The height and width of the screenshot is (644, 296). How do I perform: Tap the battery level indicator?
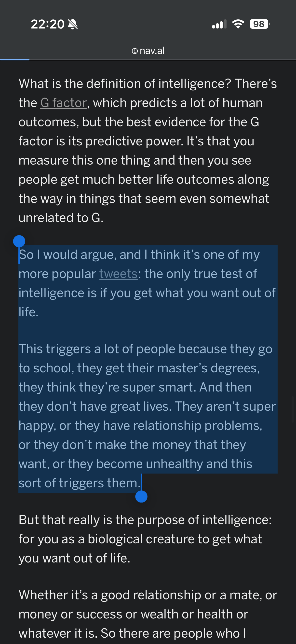click(x=259, y=24)
